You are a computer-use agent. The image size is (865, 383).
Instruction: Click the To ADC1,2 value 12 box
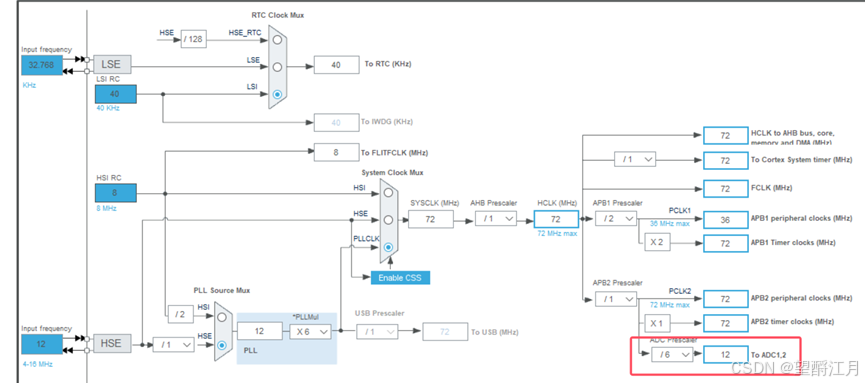tap(725, 355)
